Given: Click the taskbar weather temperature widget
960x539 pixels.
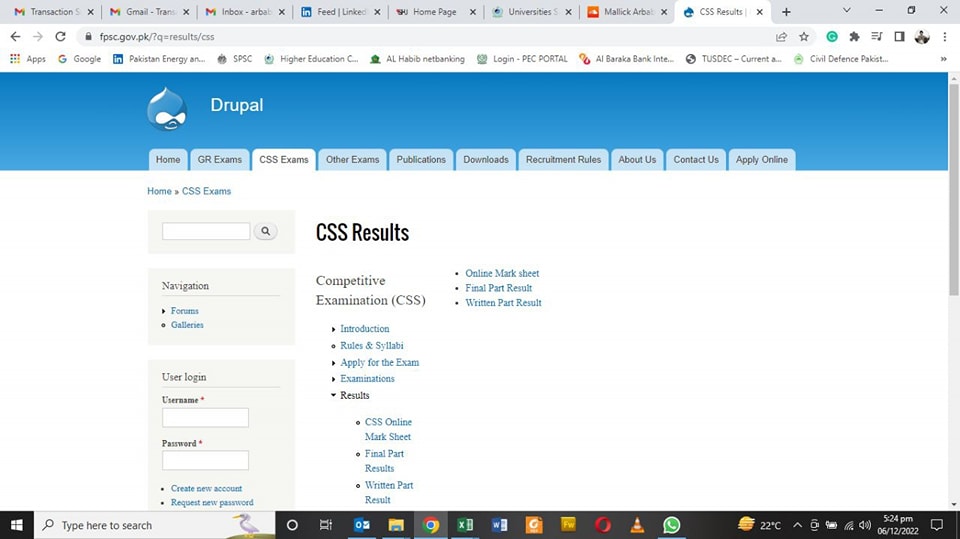Looking at the screenshot, I should point(759,525).
